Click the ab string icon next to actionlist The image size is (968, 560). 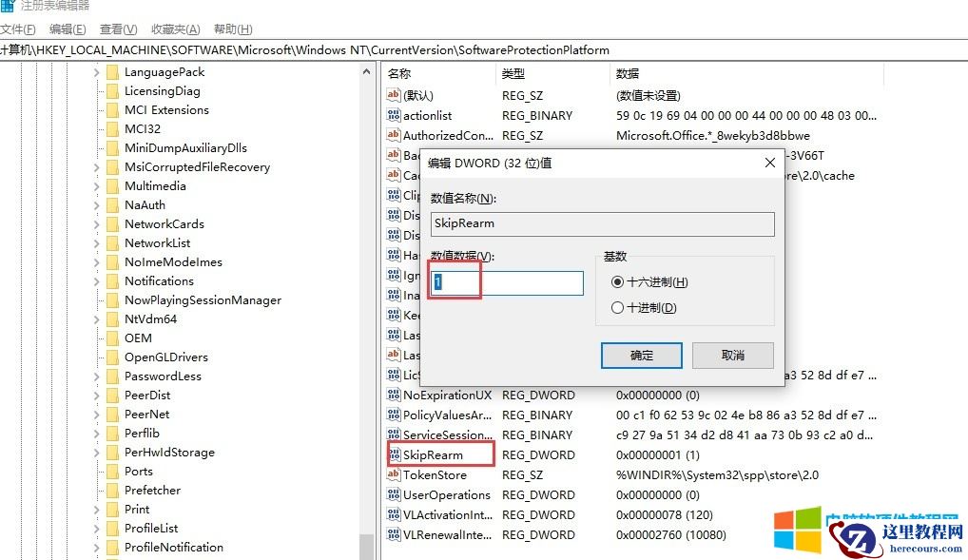pyautogui.click(x=394, y=115)
